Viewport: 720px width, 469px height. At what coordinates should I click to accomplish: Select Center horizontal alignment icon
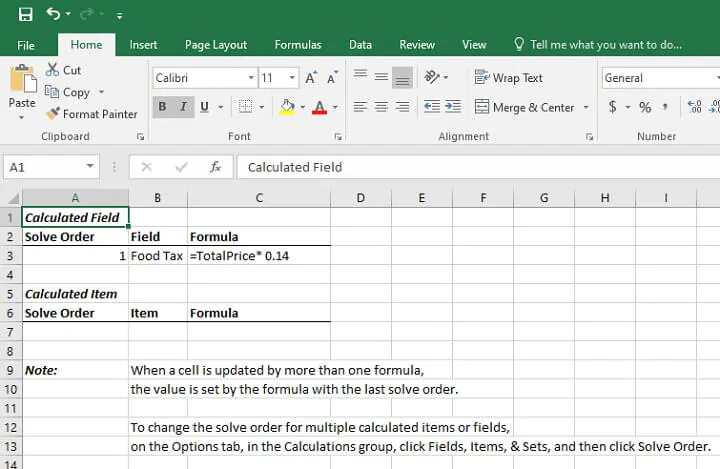click(x=381, y=107)
